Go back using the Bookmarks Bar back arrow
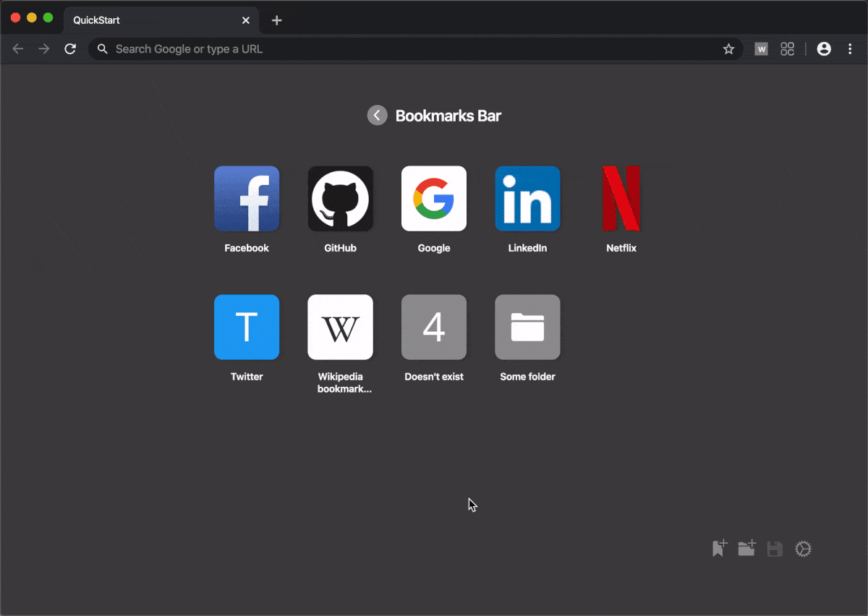Viewport: 868px width, 616px height. click(377, 115)
